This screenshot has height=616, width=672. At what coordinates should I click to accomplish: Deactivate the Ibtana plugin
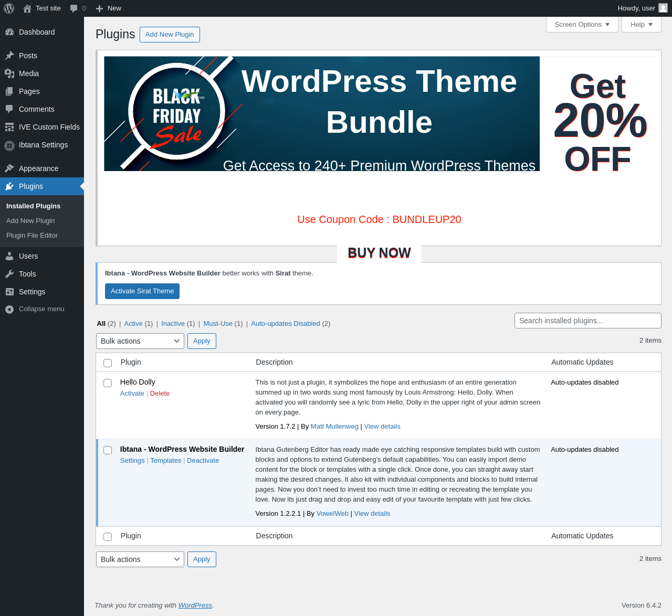[203, 461]
